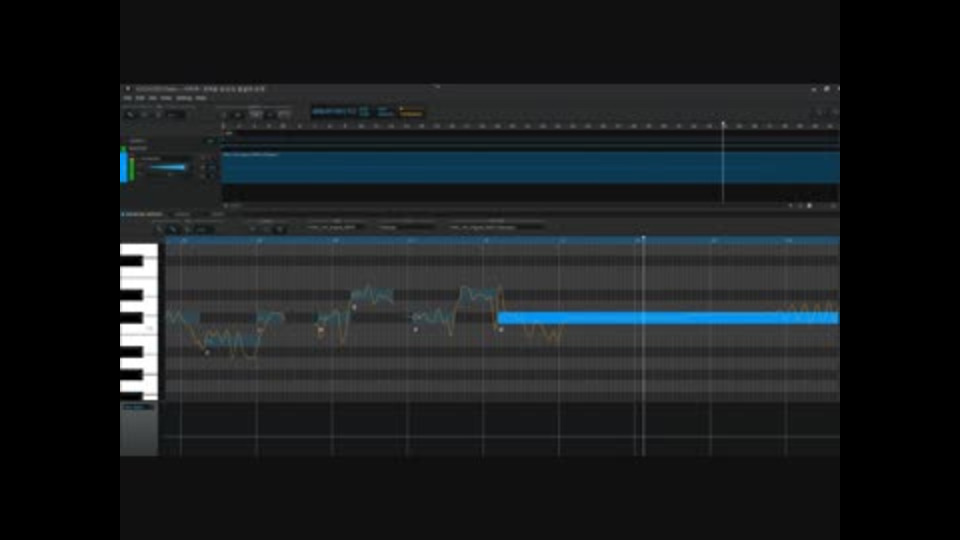Select the pencil tool in musical editor toolbar
This screenshot has width=960, height=540.
point(173,229)
